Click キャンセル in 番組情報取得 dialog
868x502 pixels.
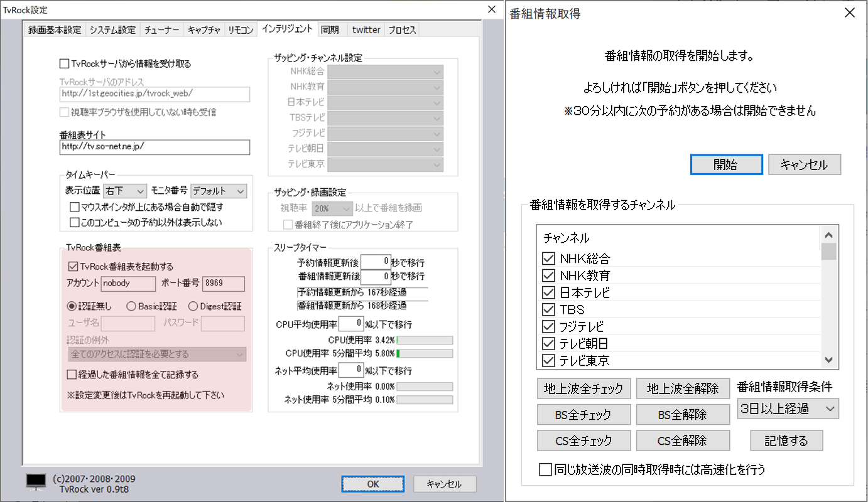pyautogui.click(x=805, y=164)
